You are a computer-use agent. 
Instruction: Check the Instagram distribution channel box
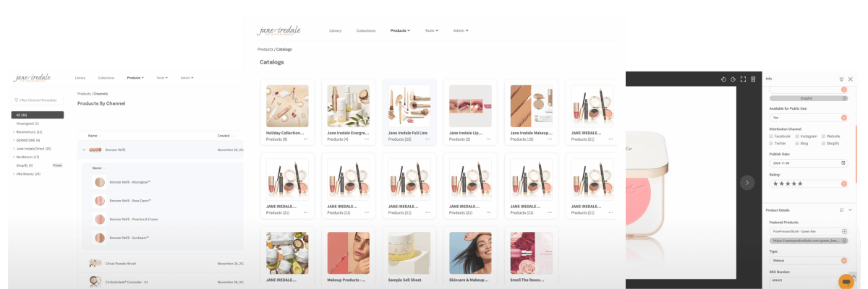797,136
